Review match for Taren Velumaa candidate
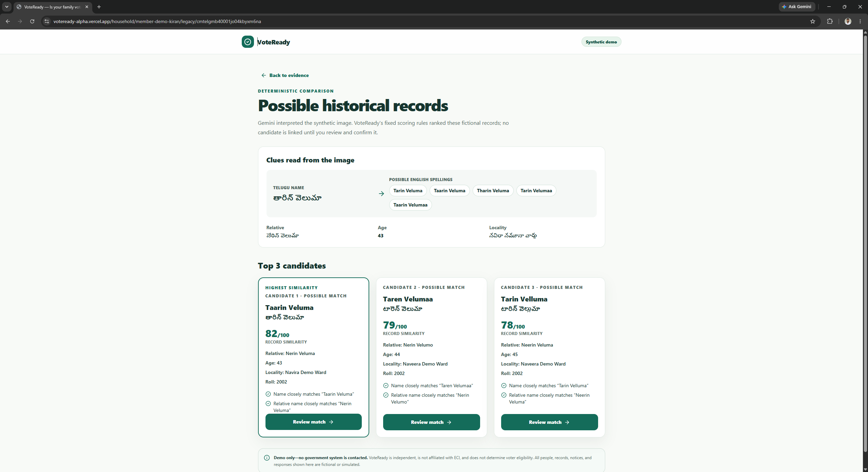The image size is (868, 472). click(431, 422)
